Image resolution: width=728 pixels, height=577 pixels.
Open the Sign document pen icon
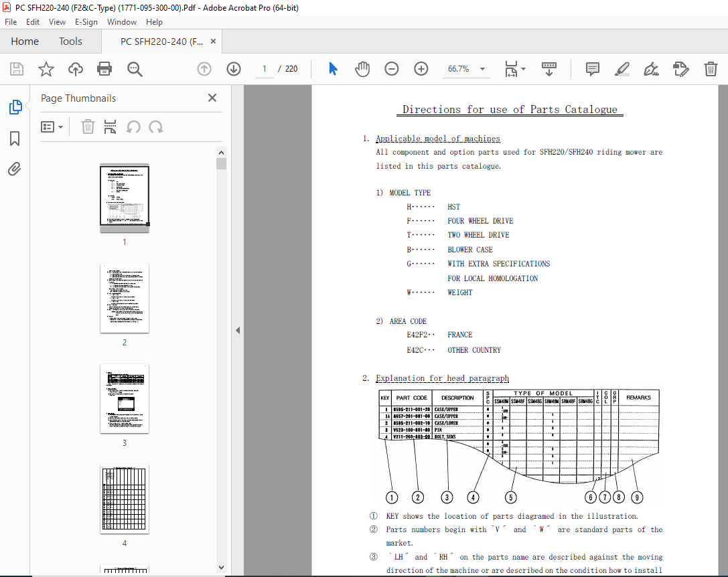[x=651, y=69]
